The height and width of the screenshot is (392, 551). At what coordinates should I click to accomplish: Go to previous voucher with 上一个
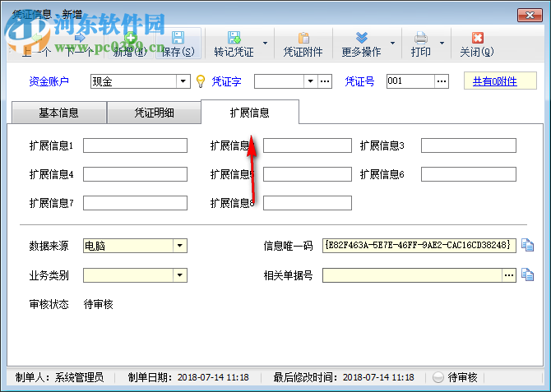point(36,44)
